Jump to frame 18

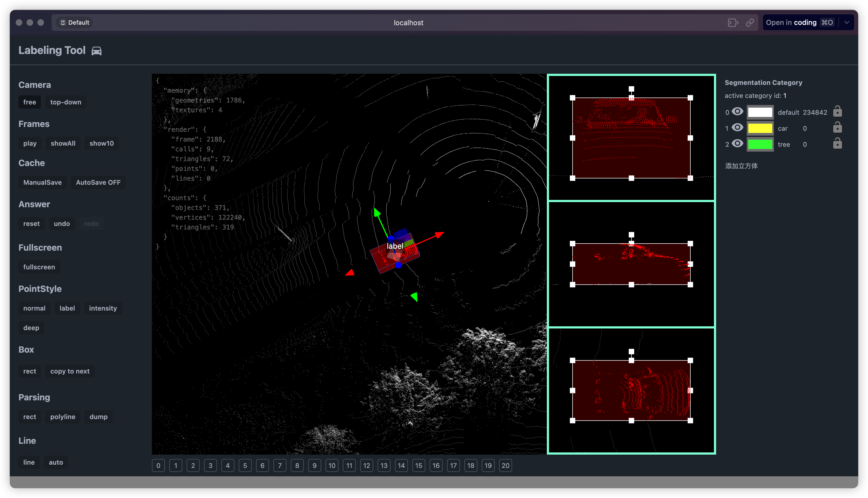[x=471, y=465]
